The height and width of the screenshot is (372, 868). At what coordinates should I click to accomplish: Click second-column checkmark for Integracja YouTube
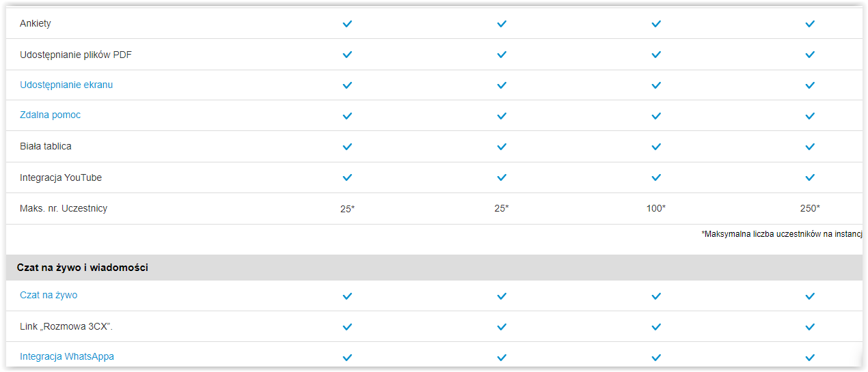[x=502, y=177]
